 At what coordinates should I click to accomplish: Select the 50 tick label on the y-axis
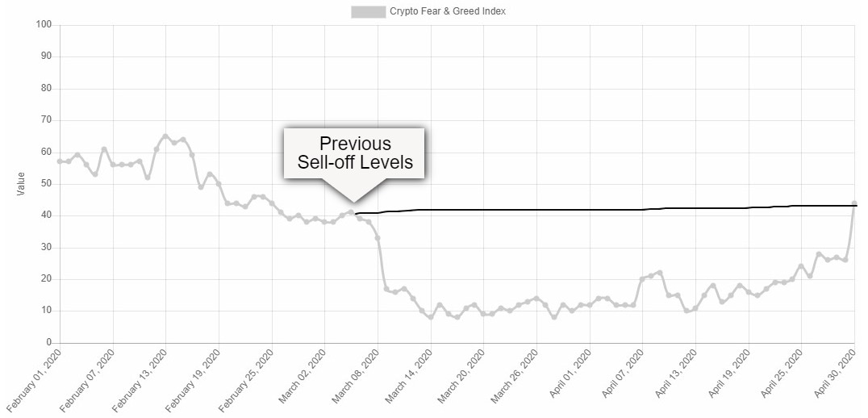[47, 184]
